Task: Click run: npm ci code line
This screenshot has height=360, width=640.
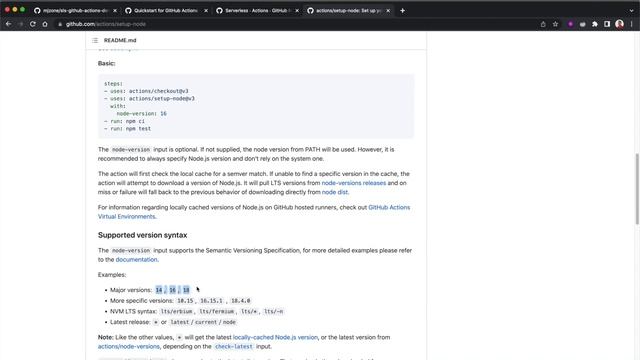Action: pos(124,121)
